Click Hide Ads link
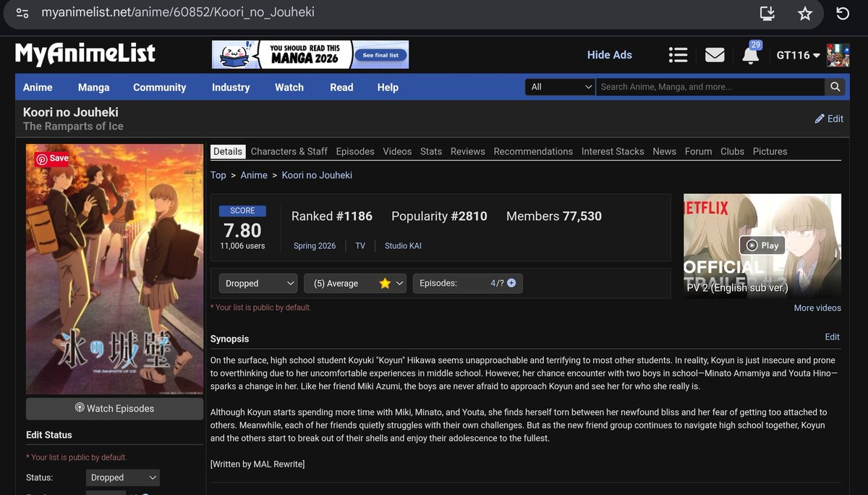Image resolution: width=868 pixels, height=495 pixels. click(x=610, y=55)
